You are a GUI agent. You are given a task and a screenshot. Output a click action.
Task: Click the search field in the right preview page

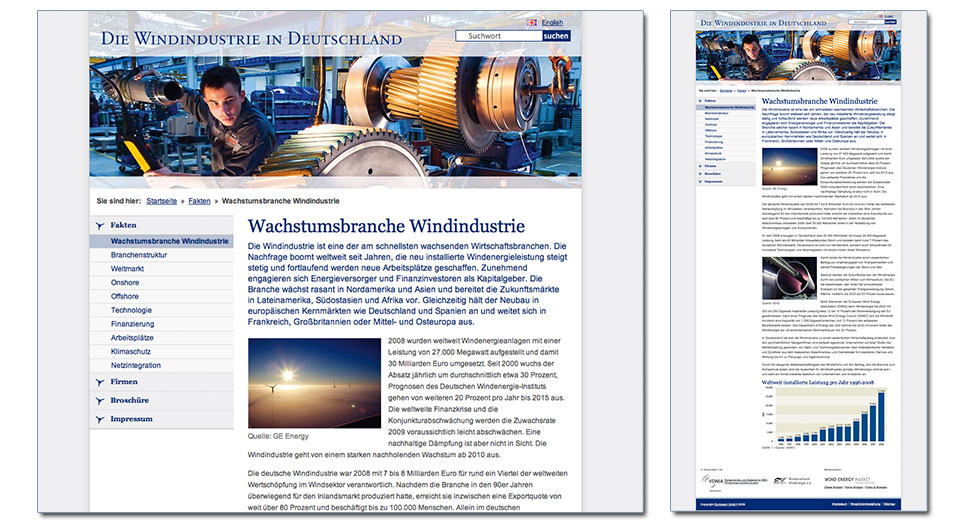click(x=866, y=21)
